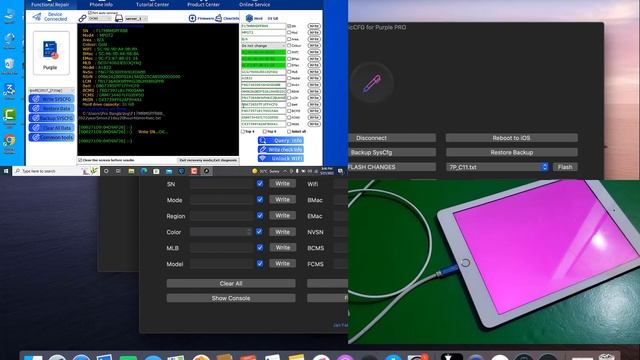Click the eyedropper logo in Purple PRO
This screenshot has height=360, width=640.
coord(371,83)
